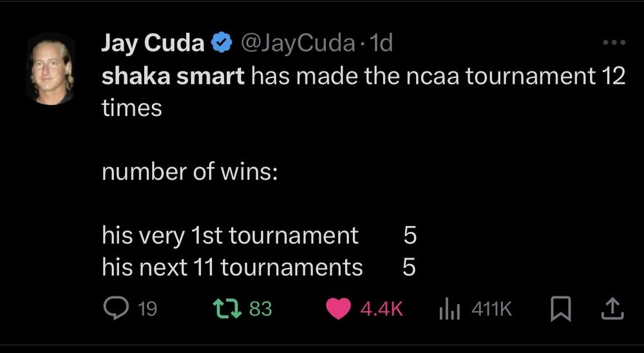Open the tweet's 1d timestamp
644x353 pixels.
tap(383, 44)
